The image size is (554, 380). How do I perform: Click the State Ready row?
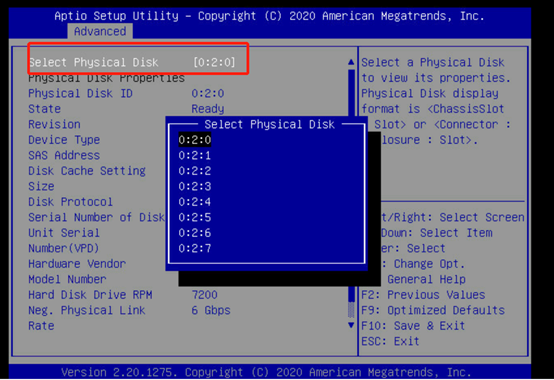coord(126,109)
